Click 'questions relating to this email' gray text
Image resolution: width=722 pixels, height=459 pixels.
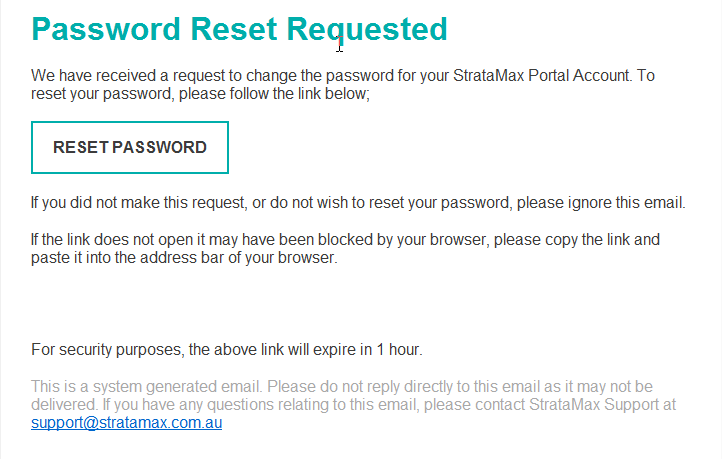[x=313, y=405]
